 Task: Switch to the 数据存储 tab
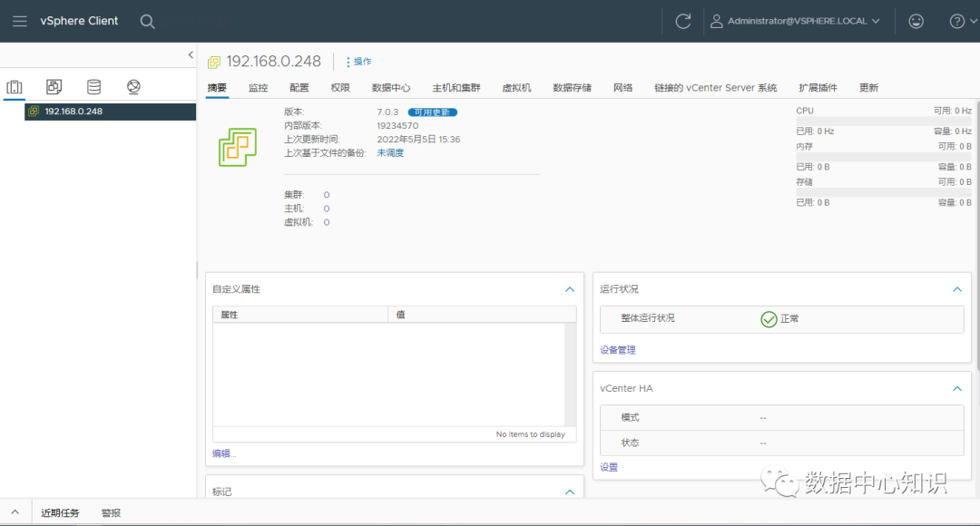point(572,87)
